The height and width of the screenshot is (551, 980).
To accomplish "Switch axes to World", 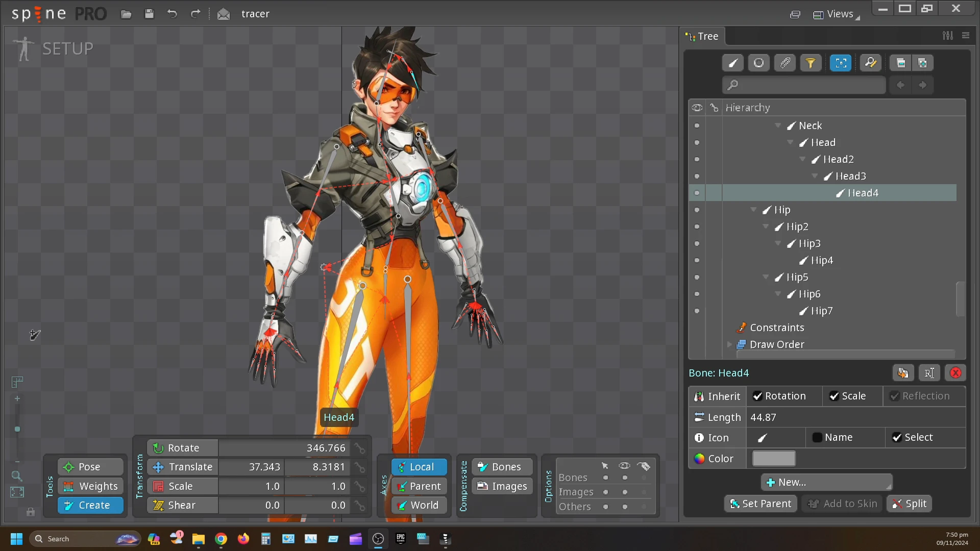I will tap(419, 505).
